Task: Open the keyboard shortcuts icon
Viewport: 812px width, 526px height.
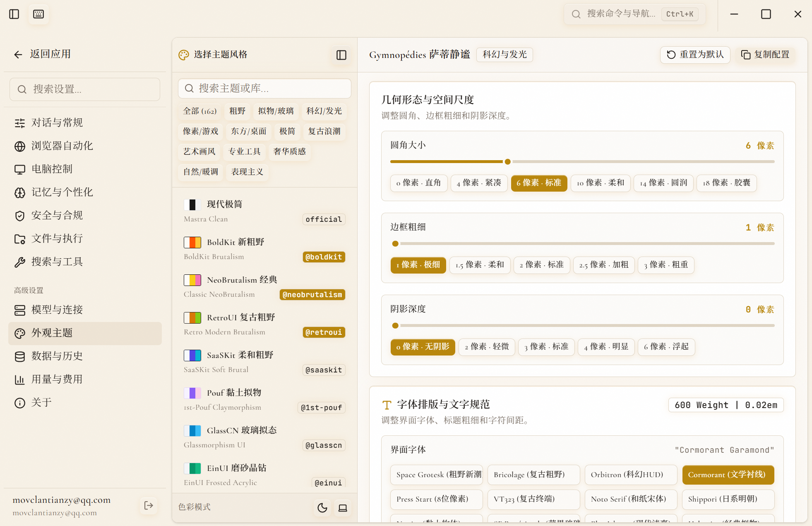Action: tap(38, 14)
